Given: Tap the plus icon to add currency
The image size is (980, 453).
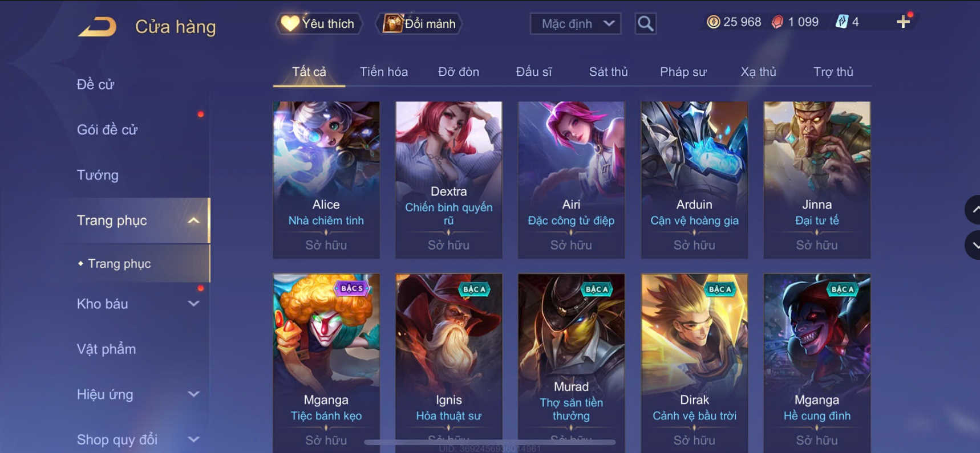Looking at the screenshot, I should coord(902,22).
